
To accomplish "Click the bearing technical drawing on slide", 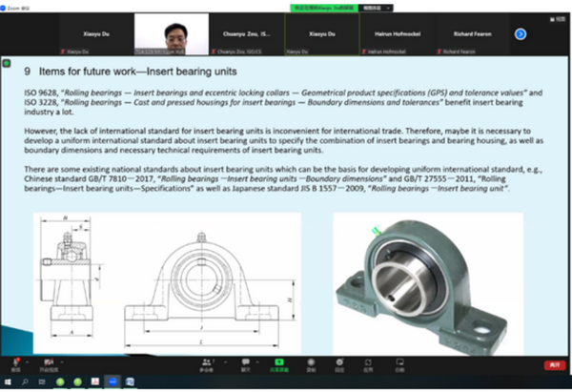I will click(x=167, y=283).
